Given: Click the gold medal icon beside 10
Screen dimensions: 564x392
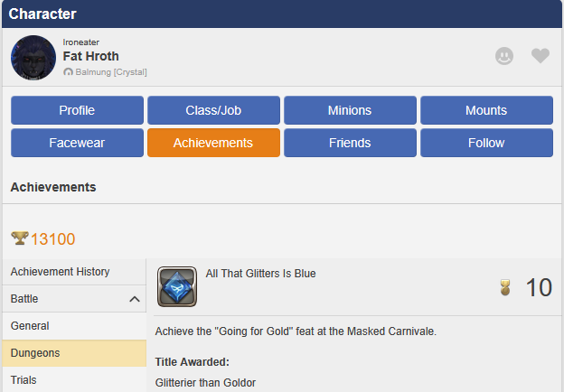Looking at the screenshot, I should click(x=505, y=287).
